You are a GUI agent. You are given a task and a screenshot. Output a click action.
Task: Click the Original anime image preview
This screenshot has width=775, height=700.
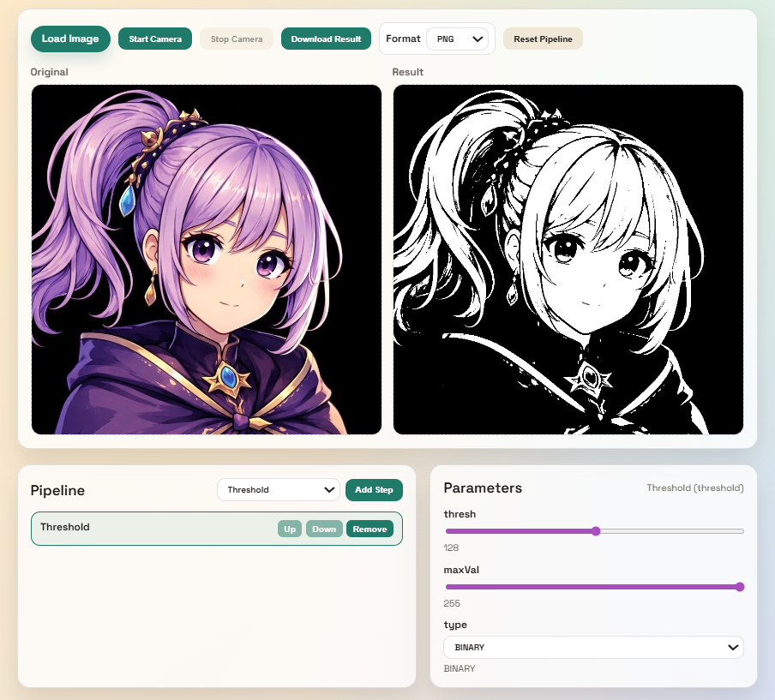[x=207, y=260]
